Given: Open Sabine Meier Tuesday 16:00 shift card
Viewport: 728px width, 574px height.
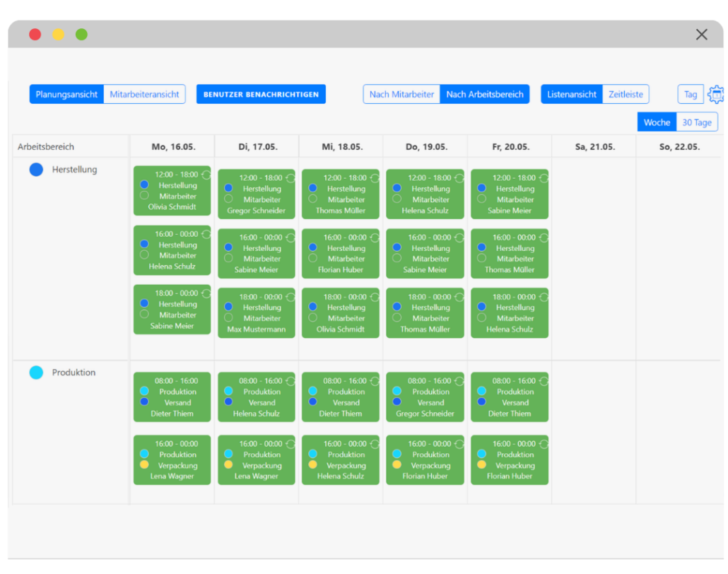Looking at the screenshot, I should click(x=257, y=254).
